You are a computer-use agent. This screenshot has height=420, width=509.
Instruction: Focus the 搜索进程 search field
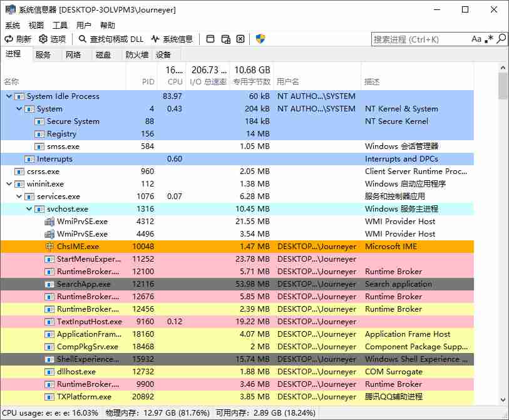[420, 39]
